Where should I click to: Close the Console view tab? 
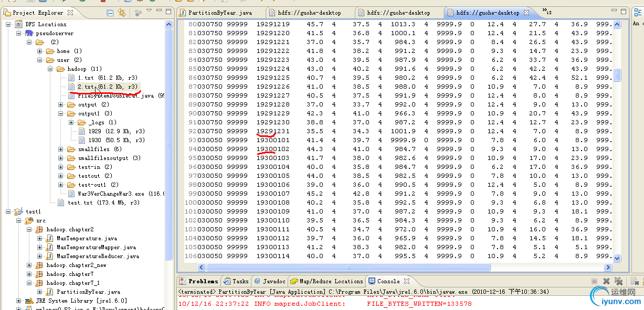[x=406, y=281]
